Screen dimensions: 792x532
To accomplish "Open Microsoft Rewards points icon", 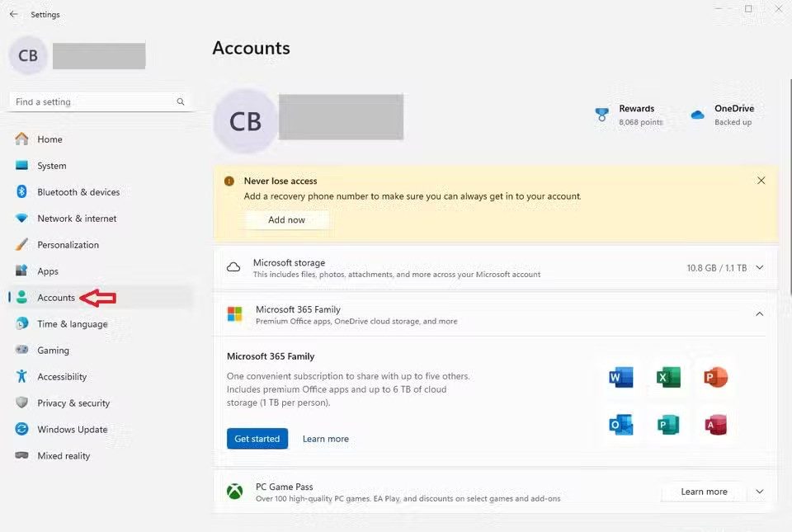I will 601,114.
